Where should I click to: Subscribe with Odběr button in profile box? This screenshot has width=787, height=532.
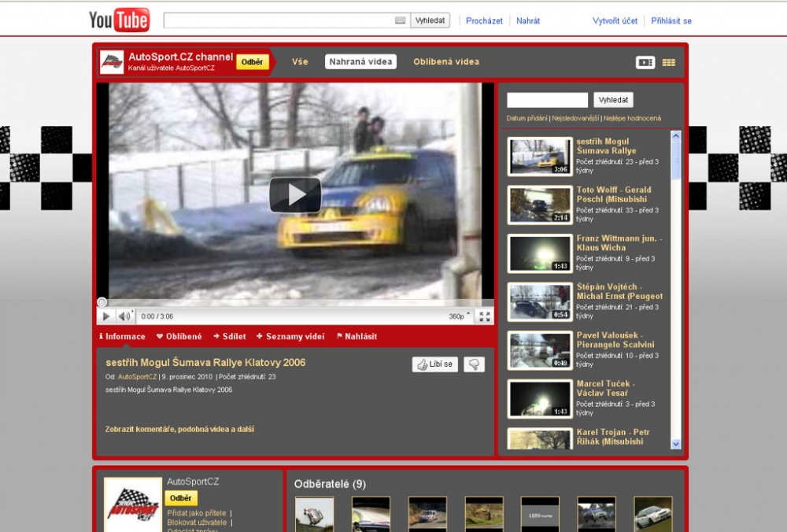(181, 498)
